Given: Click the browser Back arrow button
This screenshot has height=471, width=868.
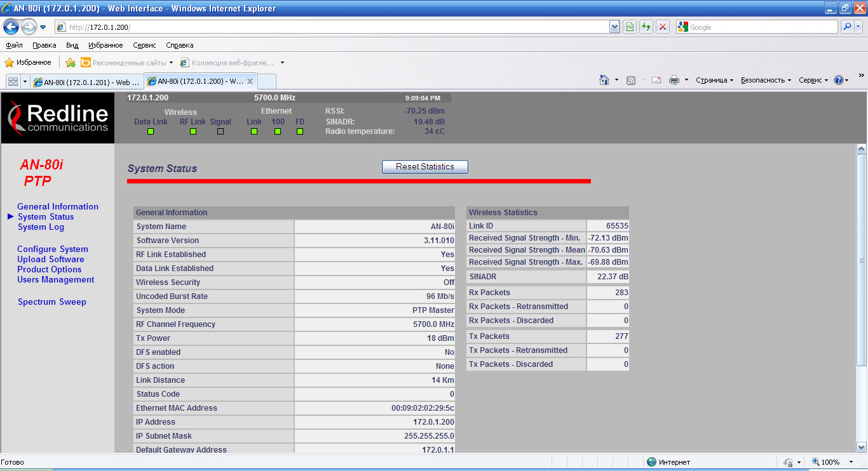Looking at the screenshot, I should tap(11, 27).
